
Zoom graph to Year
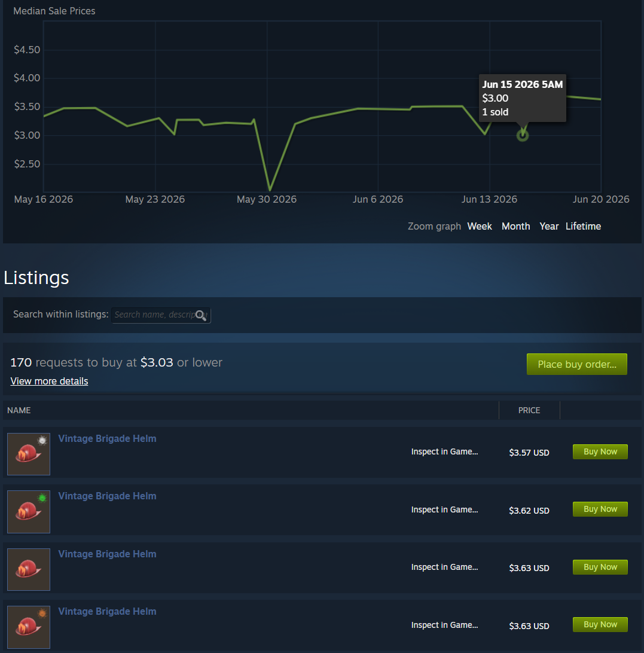click(x=549, y=226)
